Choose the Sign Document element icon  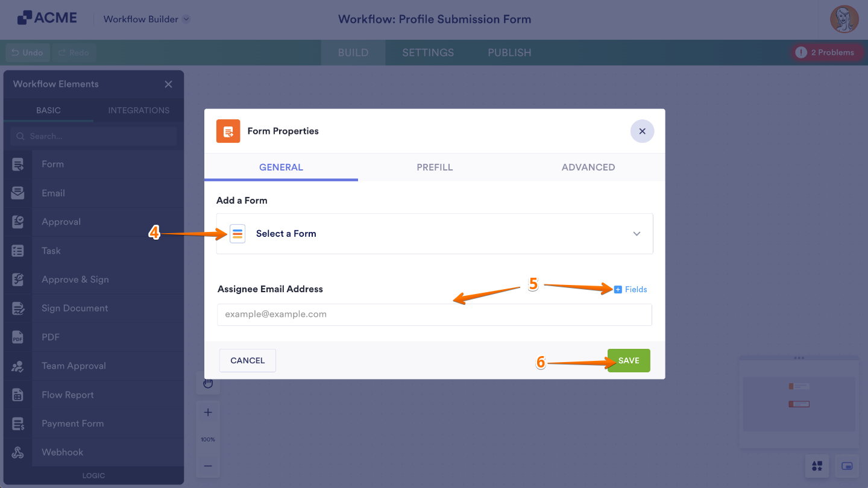coord(18,308)
